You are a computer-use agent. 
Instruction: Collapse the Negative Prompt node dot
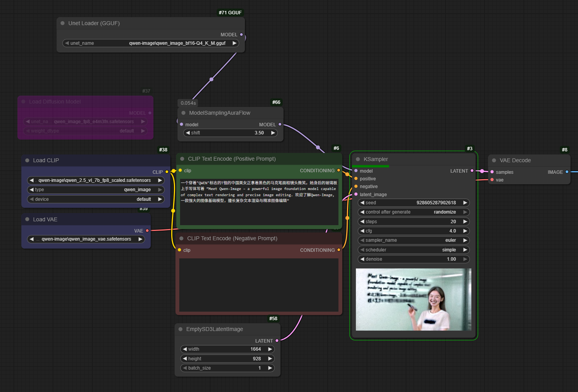(x=182, y=238)
